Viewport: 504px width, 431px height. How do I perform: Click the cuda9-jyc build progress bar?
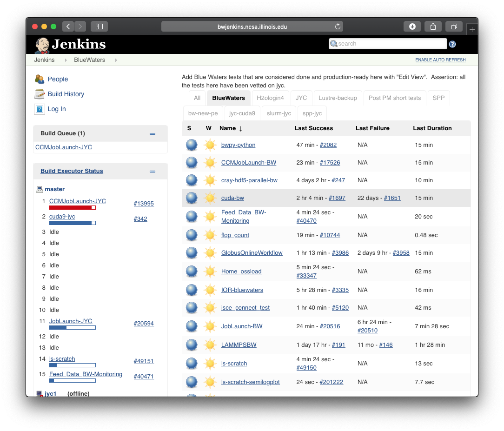pyautogui.click(x=73, y=223)
